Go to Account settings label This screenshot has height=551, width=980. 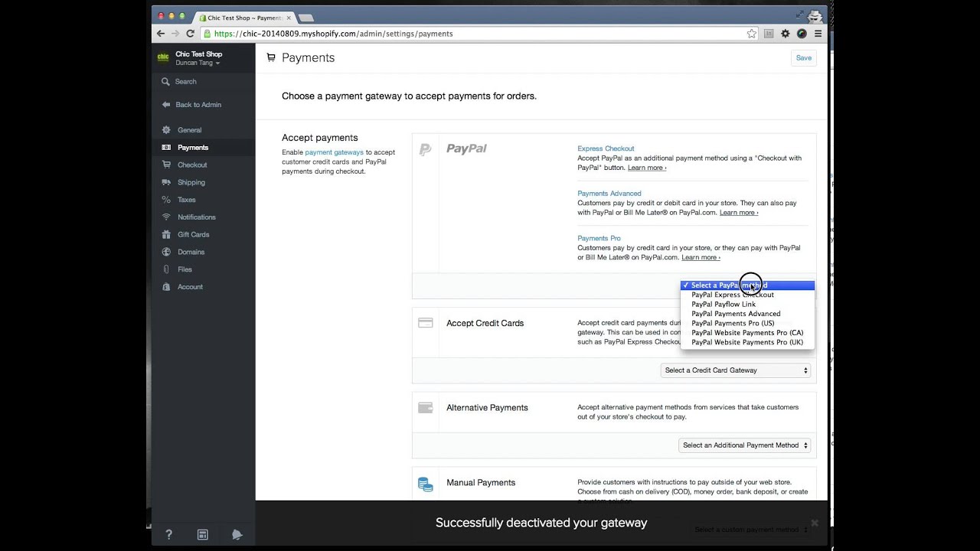click(191, 287)
